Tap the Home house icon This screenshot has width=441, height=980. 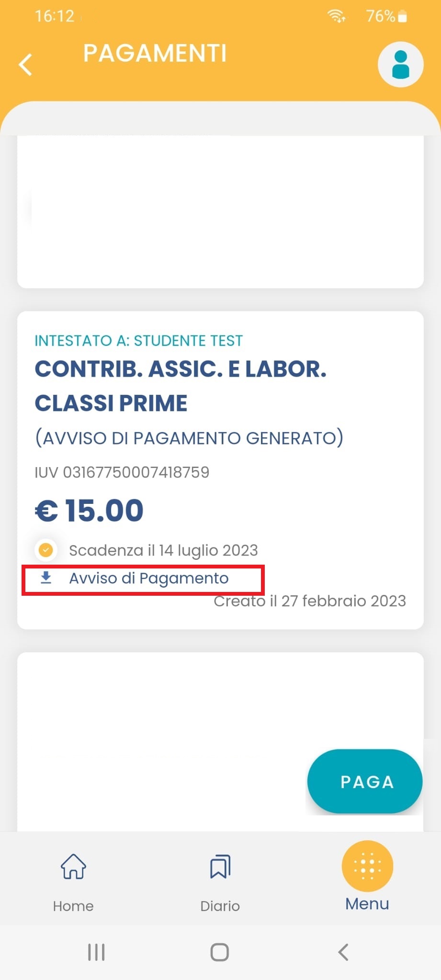73,867
